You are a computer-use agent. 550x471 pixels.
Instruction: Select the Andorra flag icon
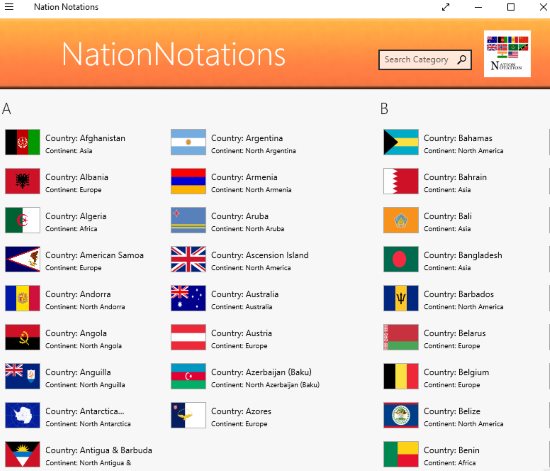pos(22,298)
